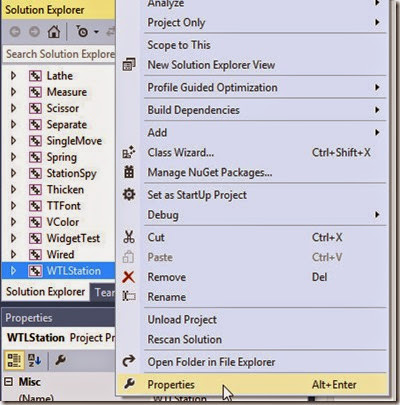400x405 pixels.
Task: Open Profile Guided Optimization submenu
Action: coord(253,87)
